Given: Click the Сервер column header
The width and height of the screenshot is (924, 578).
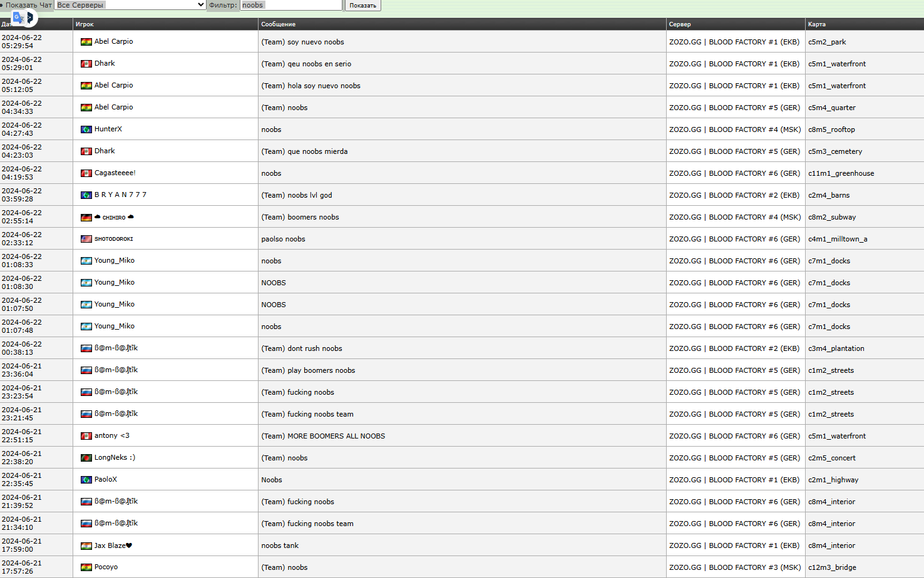Looking at the screenshot, I should coord(680,24).
